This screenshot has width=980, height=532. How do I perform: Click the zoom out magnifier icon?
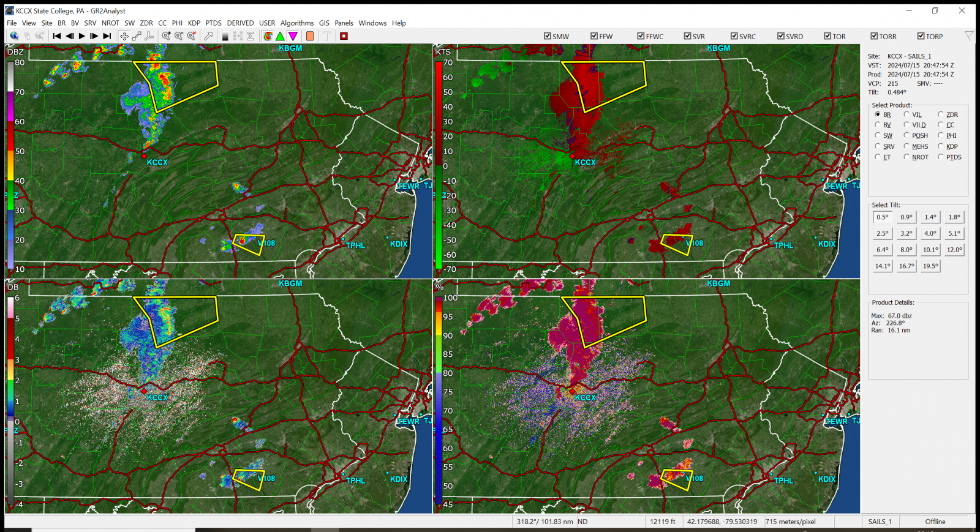[x=179, y=36]
